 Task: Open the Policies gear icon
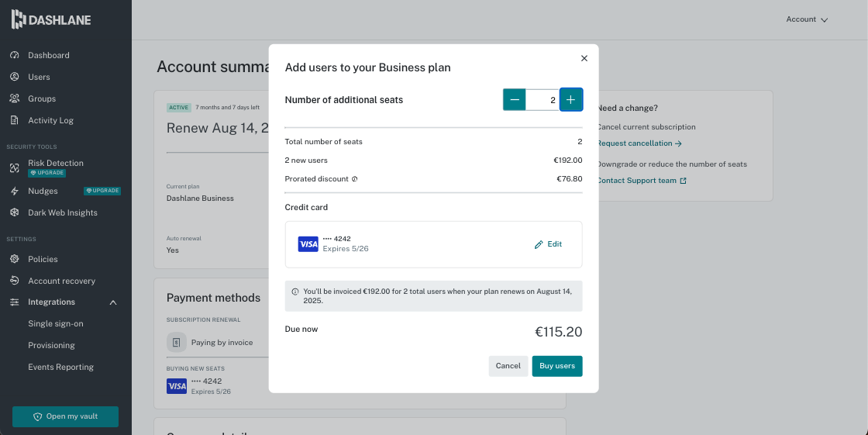click(15, 259)
